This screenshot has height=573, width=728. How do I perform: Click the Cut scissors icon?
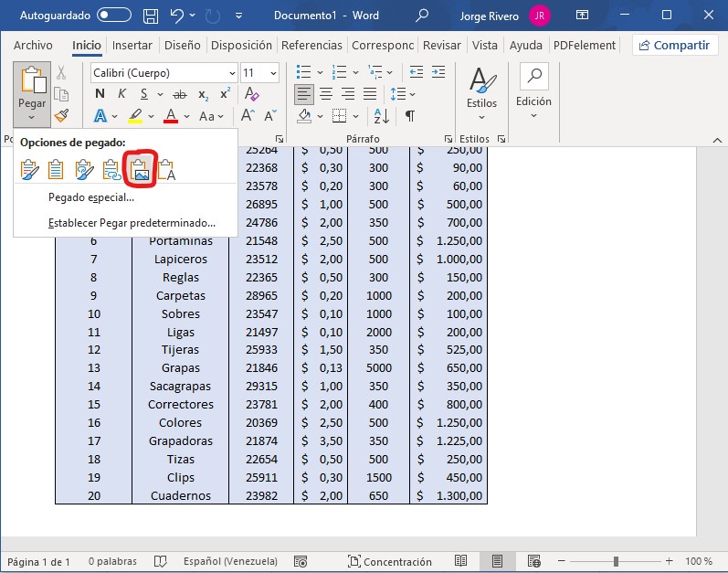61,73
